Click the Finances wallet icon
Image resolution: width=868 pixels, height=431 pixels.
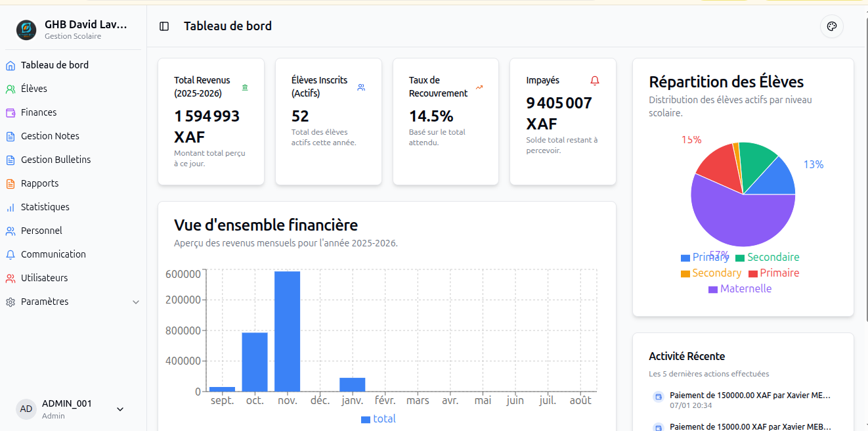click(x=11, y=112)
